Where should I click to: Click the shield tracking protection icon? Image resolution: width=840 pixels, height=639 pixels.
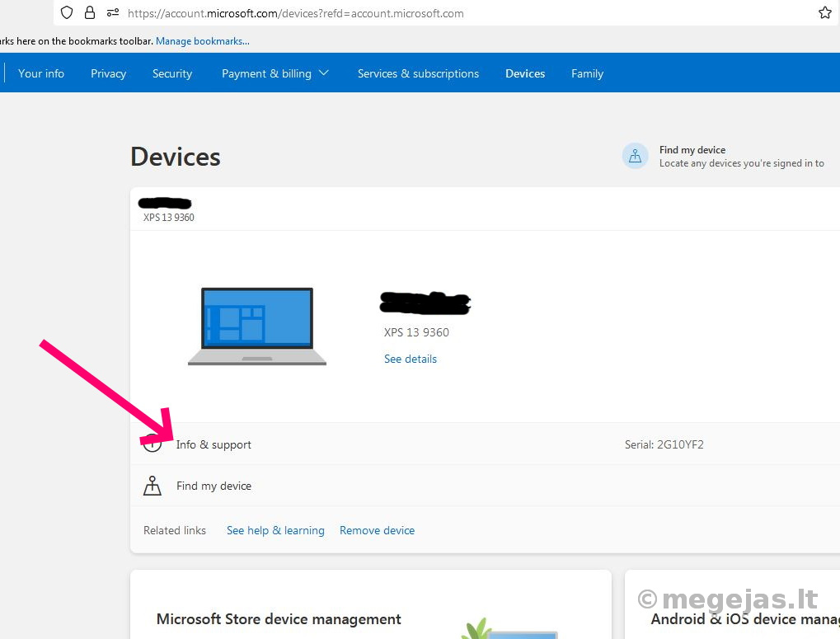point(67,13)
